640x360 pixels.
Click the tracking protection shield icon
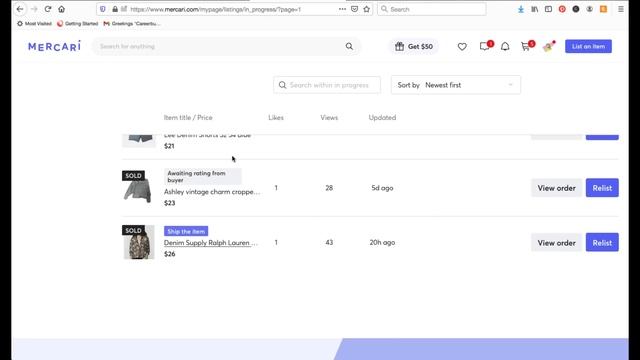tap(103, 9)
